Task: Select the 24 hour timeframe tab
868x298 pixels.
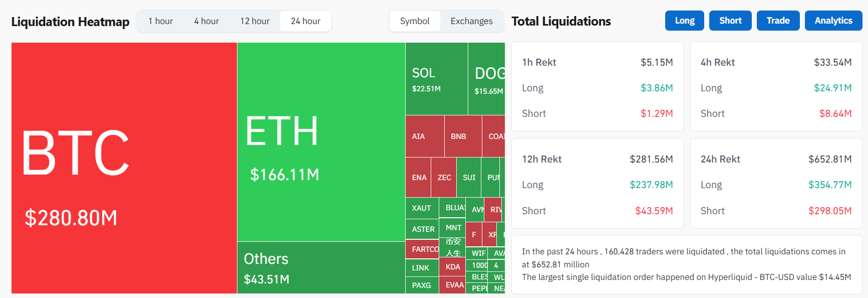Action: click(x=306, y=21)
